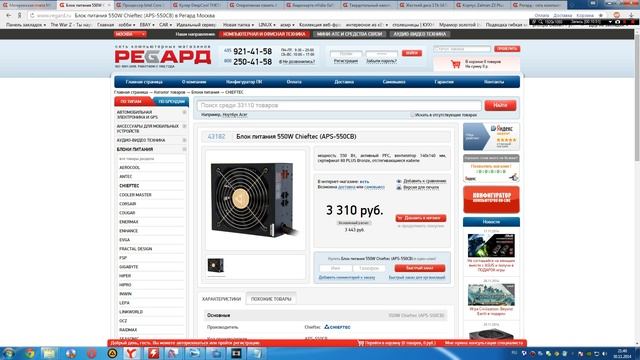The height and width of the screenshot is (360, 640).
Task: Select CORSAIR brand in sidebar
Action: pos(127,204)
